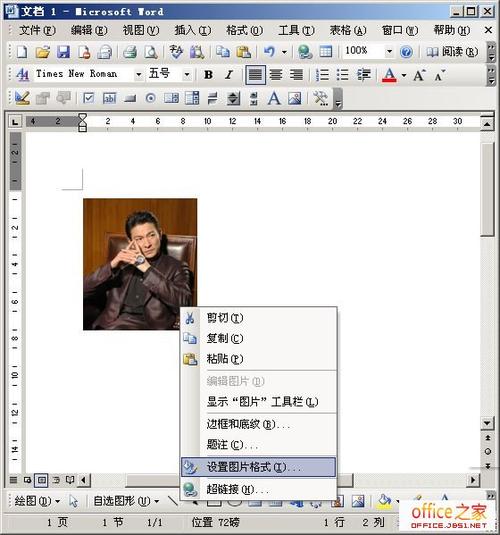Choose 复制 (Copy) in context menu
Image resolution: width=500 pixels, height=535 pixels.
point(258,338)
